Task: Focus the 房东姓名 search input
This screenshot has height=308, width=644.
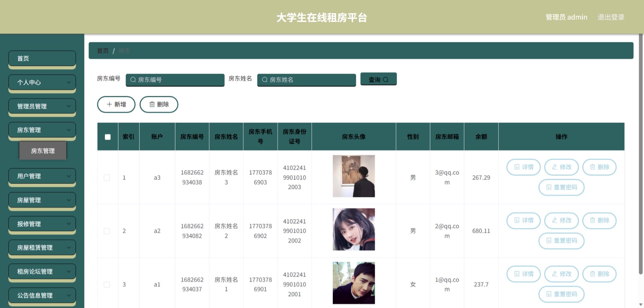Action: pos(306,80)
